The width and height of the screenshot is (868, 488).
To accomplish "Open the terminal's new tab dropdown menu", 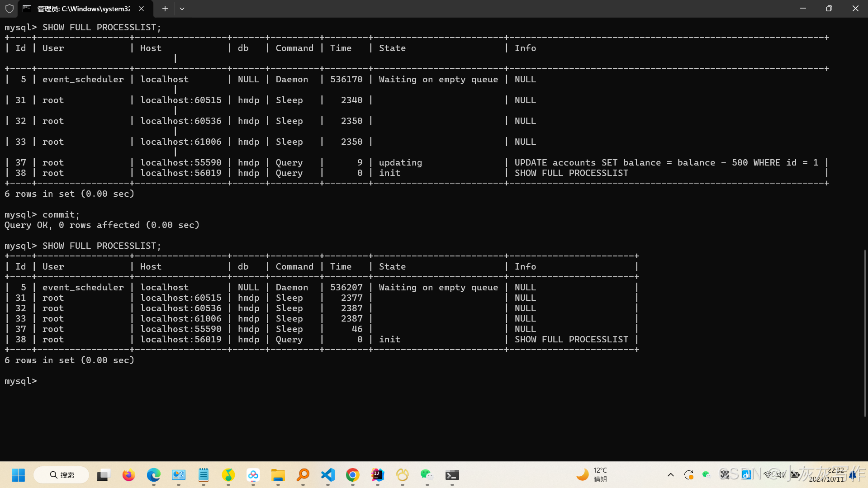I will point(182,9).
